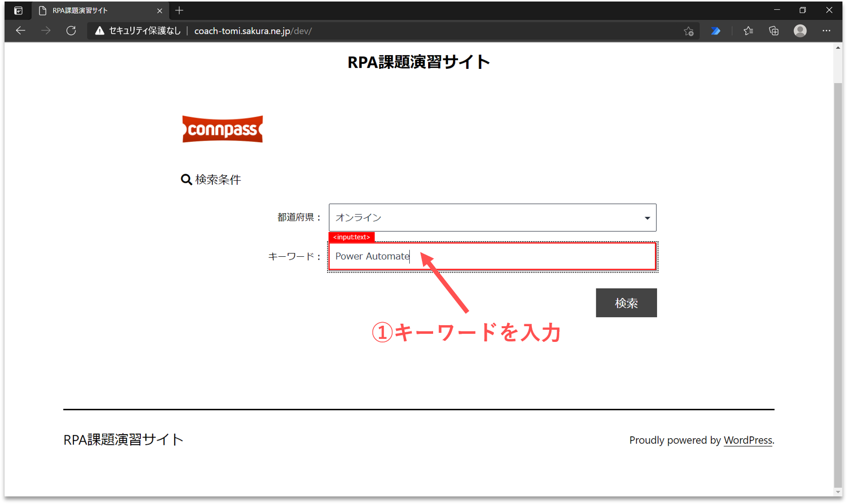
Task: Click the address bar URL
Action: (x=253, y=31)
